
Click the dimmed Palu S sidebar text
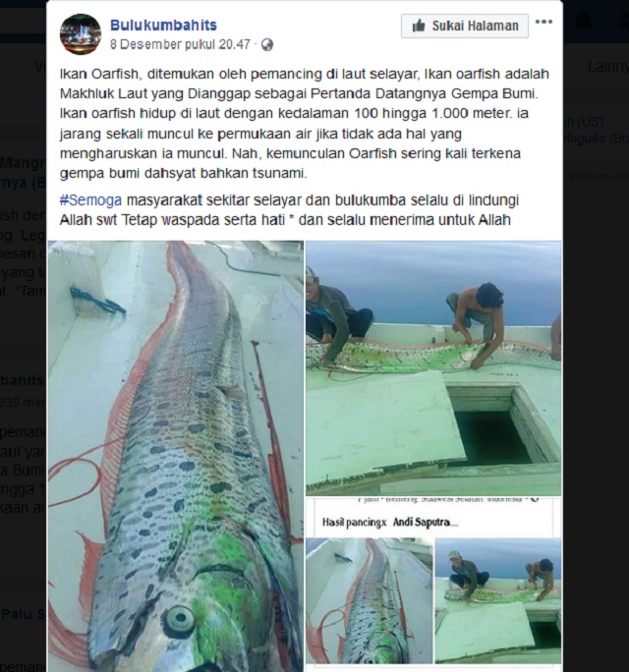[x=24, y=614]
